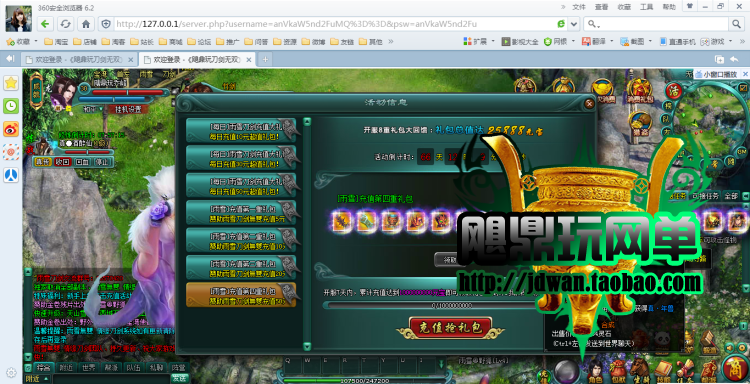Reload the page with the refresh button
This screenshot has width=750, height=384.
point(66,24)
